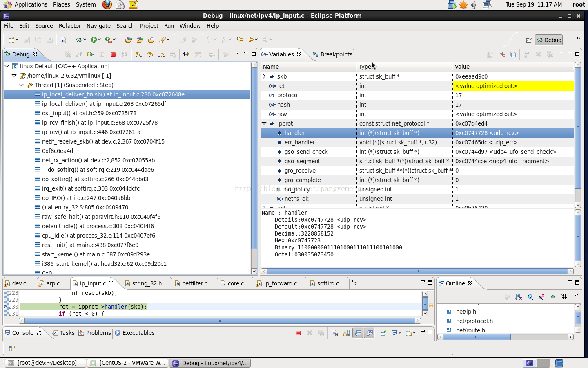This screenshot has height=368, width=588.
Task: Click Clear Console icon
Action: coord(335,333)
